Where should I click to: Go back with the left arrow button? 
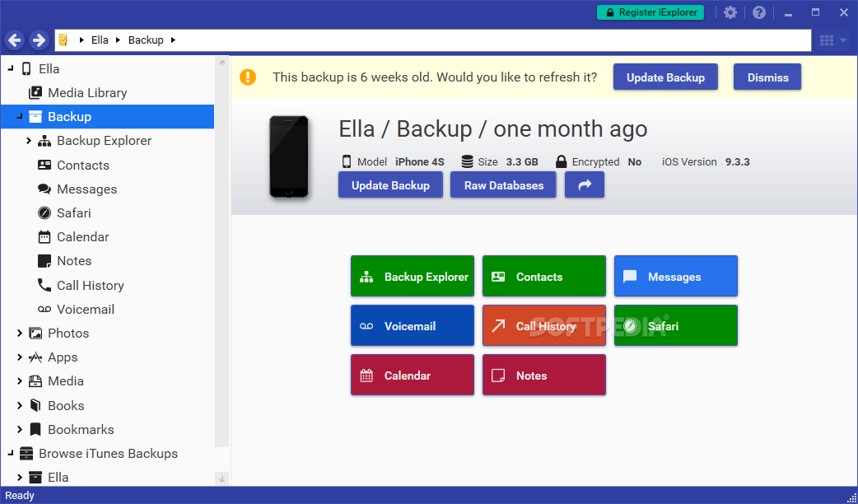click(15, 40)
